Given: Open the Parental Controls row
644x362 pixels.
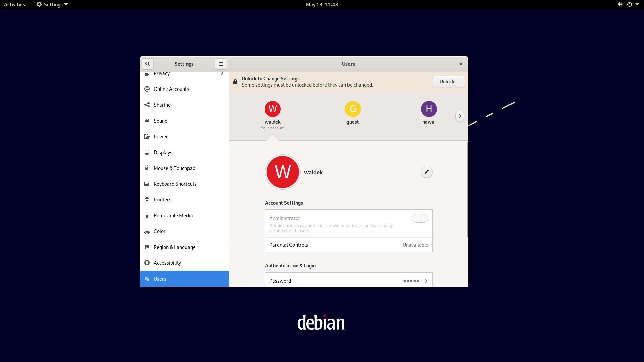Looking at the screenshot, I should (x=348, y=245).
